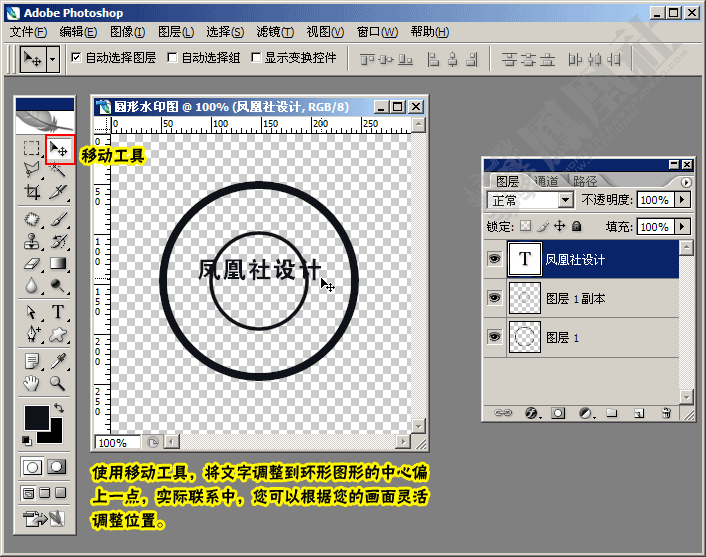Select the Move tool in toolbox
Image resolution: width=706 pixels, height=557 pixels.
[59, 149]
